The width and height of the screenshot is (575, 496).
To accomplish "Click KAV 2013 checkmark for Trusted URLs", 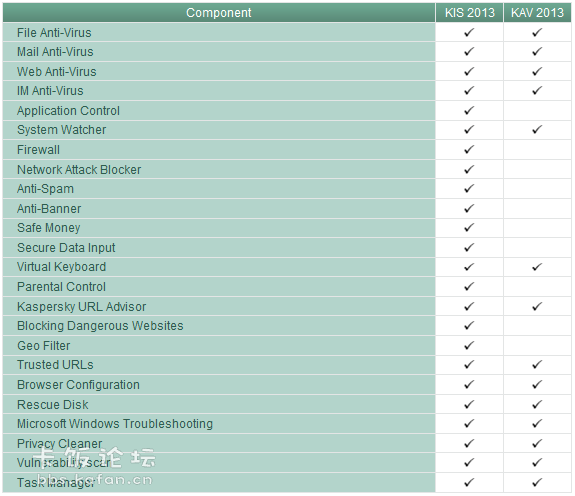I will point(537,365).
